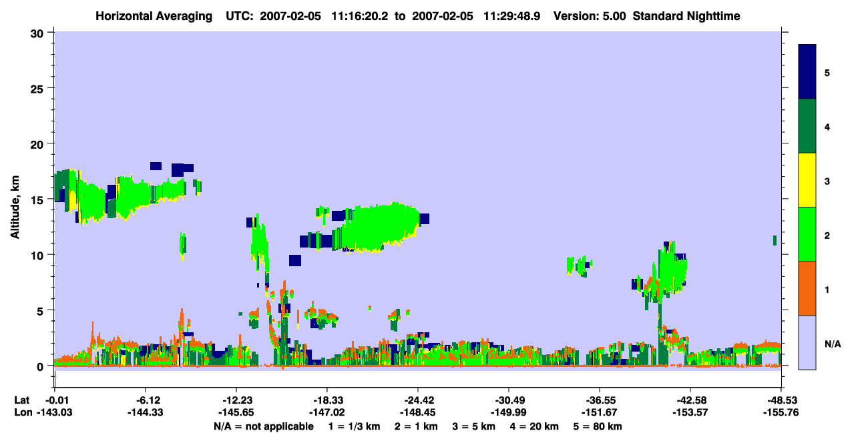
Task: Click the longitude value -143.03
Action: pyautogui.click(x=54, y=412)
